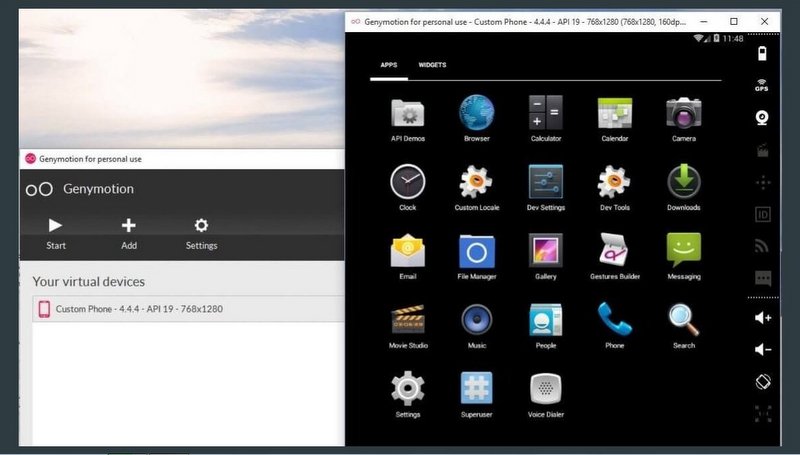Viewport: 800px width, 455px height.
Task: Click the 11:48 clock in status bar
Action: (733, 38)
